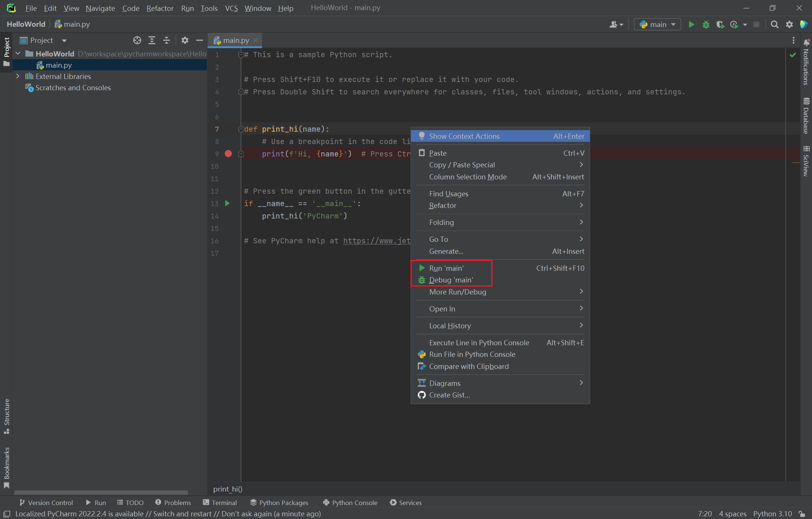
Task: Toggle tool window bars status-bar icon
Action: (7, 514)
